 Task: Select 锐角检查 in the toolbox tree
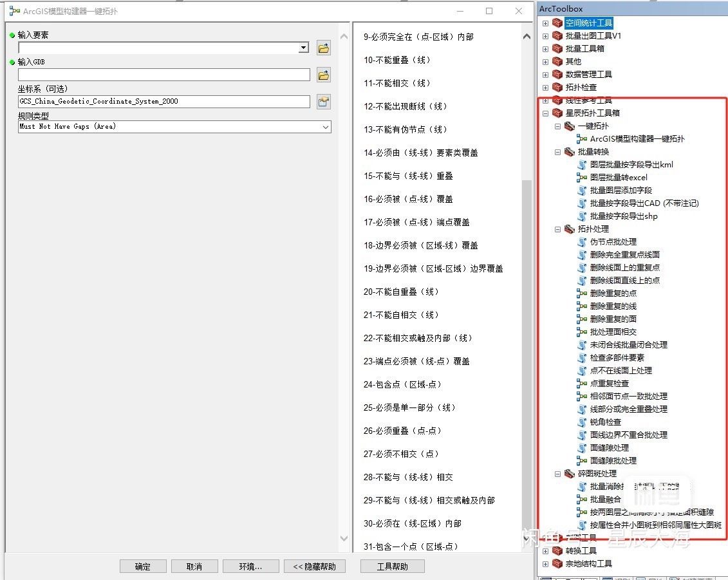605,422
